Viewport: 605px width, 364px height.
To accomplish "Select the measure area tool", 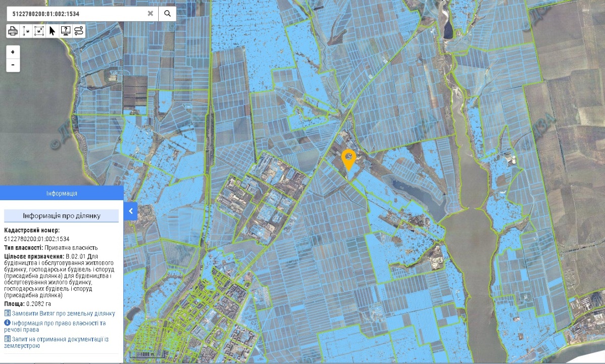I will (39, 31).
